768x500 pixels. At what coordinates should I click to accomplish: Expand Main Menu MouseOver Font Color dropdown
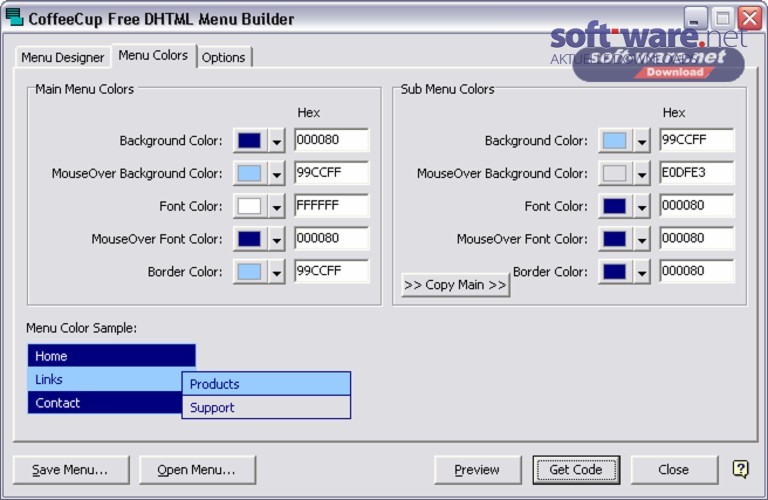277,239
